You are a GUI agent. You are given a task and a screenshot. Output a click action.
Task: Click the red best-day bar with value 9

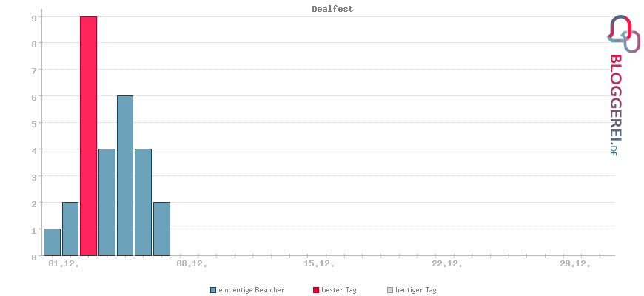(x=88, y=136)
